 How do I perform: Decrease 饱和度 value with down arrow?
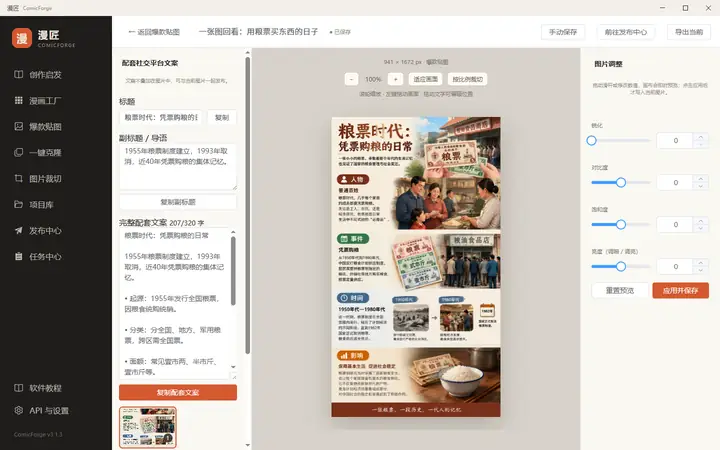[x=701, y=228]
